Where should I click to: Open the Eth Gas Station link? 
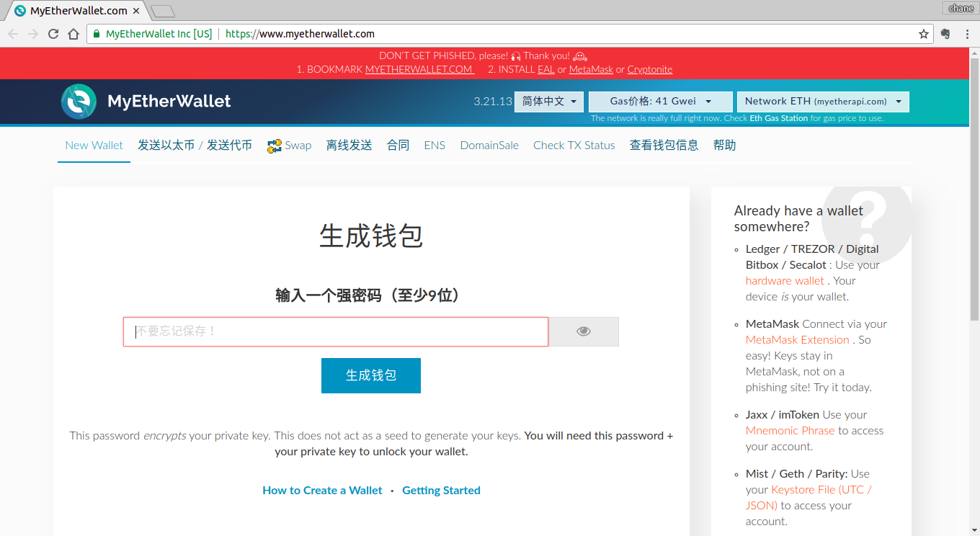tap(778, 118)
